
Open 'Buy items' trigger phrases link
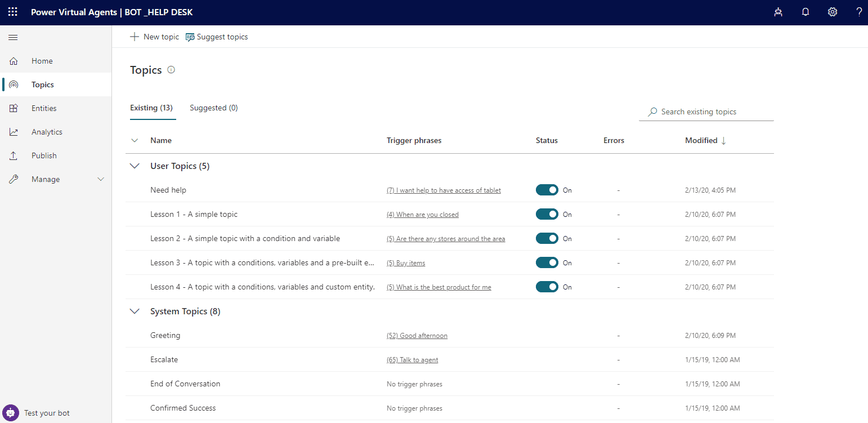[x=406, y=263]
